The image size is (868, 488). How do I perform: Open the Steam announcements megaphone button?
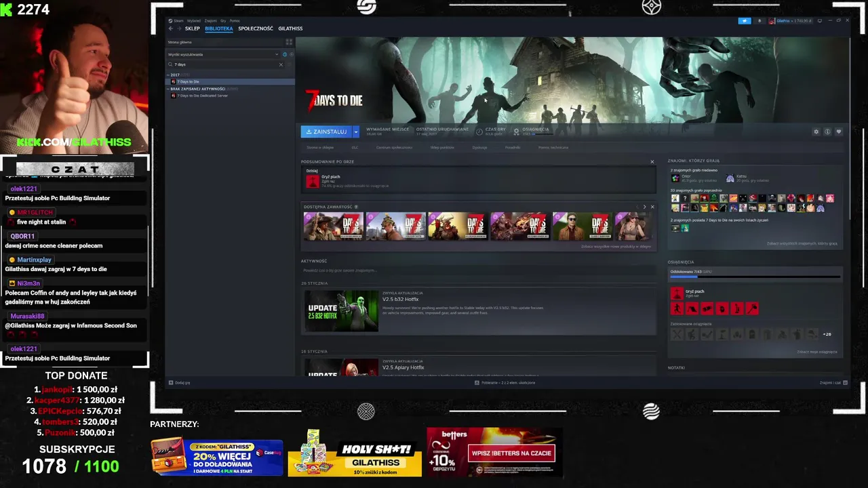click(x=745, y=20)
